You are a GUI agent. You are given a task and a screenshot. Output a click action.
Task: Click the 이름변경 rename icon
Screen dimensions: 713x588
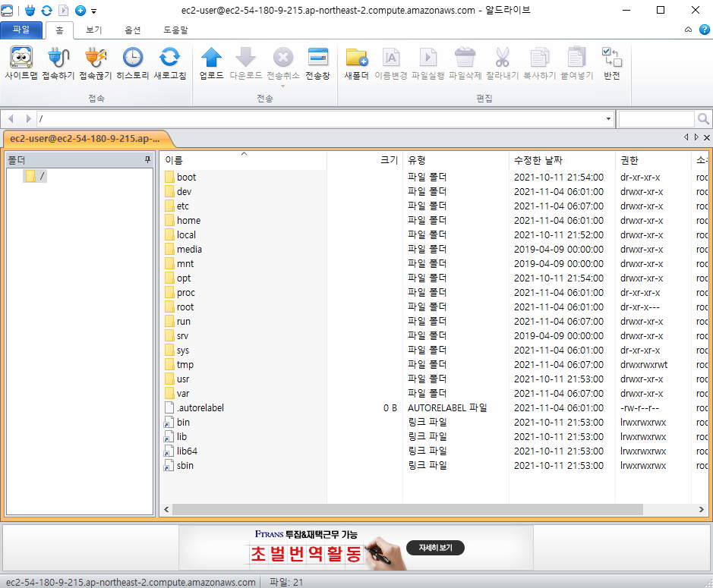390,63
